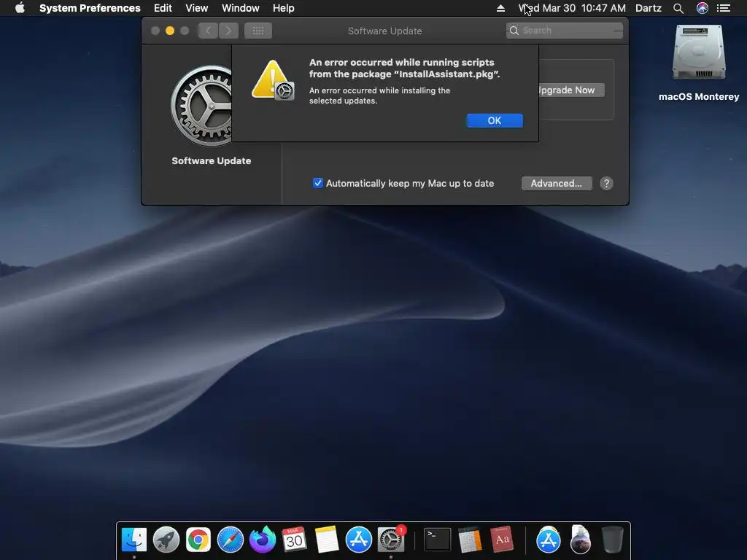Open Siri from the menu bar

(703, 8)
